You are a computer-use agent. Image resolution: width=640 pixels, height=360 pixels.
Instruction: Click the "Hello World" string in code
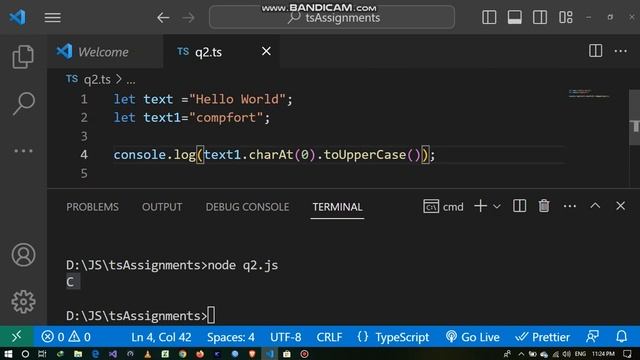238,99
